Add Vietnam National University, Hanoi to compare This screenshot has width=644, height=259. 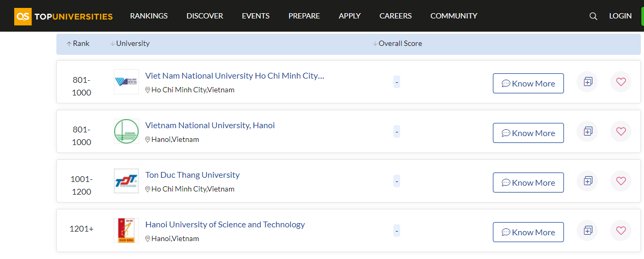point(588,131)
